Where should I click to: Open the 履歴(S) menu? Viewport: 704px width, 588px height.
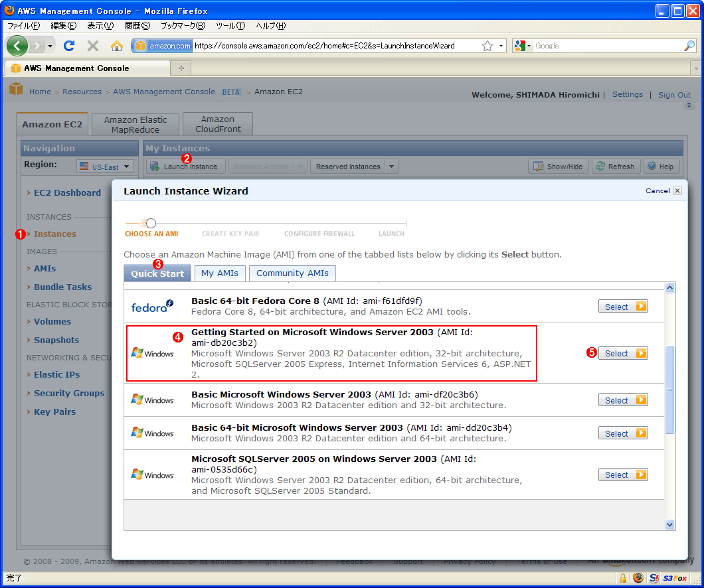tap(137, 26)
